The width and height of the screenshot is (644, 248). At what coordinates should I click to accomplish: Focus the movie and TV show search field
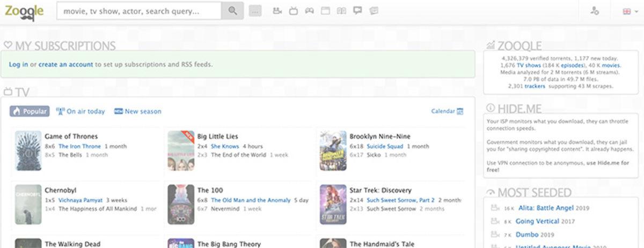139,11
